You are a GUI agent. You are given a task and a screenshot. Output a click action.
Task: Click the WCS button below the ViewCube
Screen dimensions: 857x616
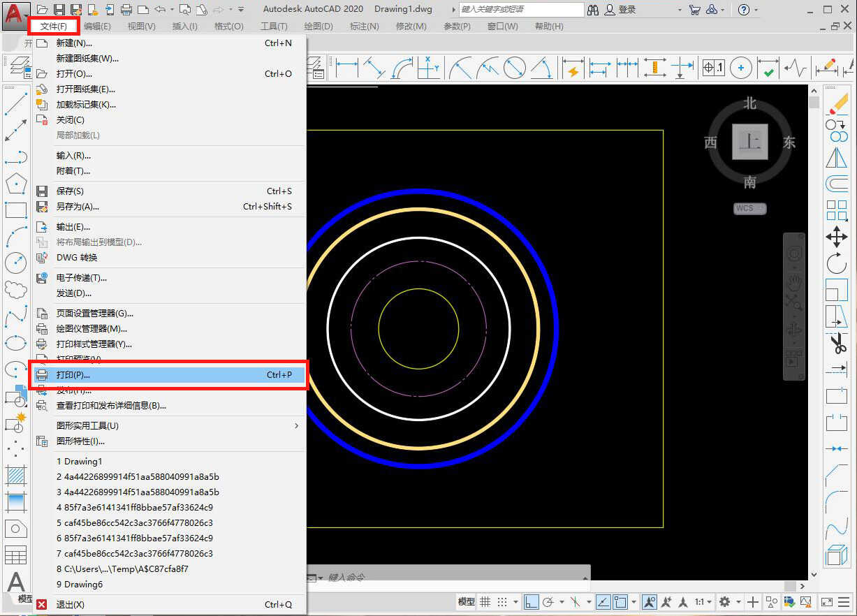coord(749,208)
